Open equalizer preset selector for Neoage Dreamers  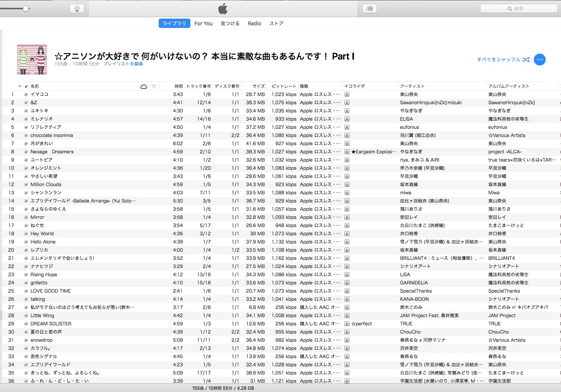click(x=347, y=152)
